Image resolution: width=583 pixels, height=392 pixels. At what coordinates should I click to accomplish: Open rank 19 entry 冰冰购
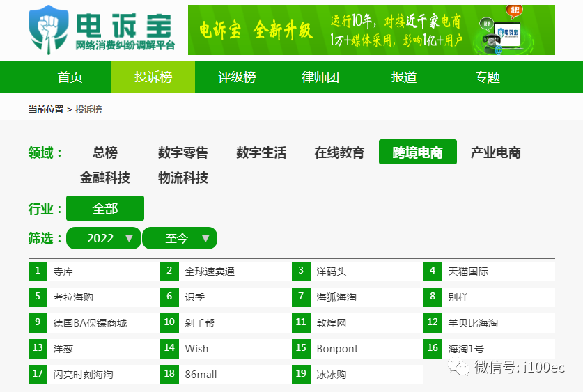pyautogui.click(x=357, y=375)
